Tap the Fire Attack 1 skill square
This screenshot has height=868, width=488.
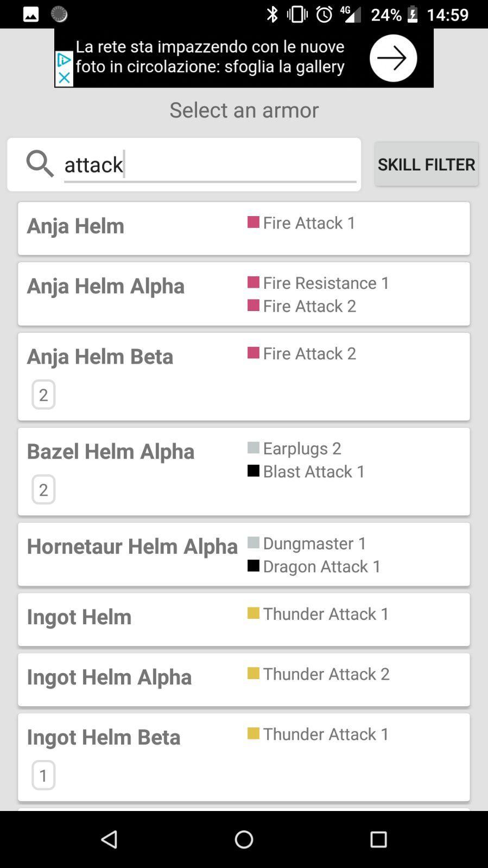253,222
